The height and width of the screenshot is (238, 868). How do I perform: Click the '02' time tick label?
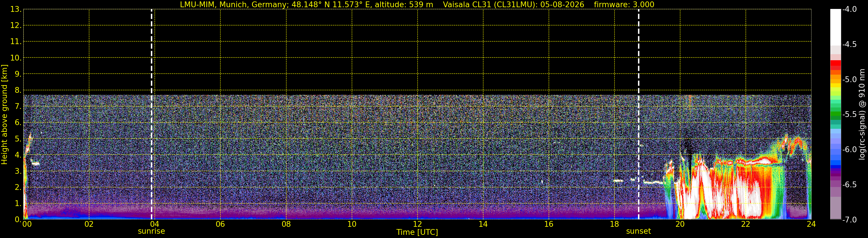tap(89, 224)
